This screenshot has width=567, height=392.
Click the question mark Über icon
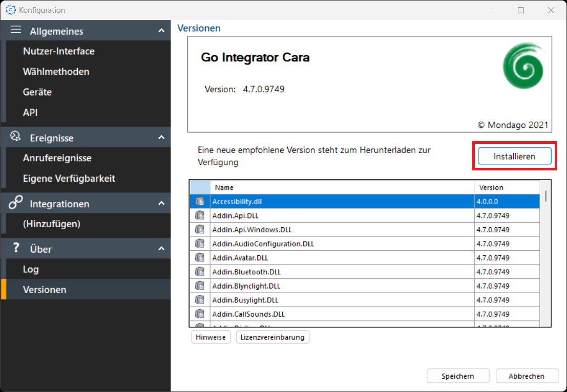(x=16, y=248)
